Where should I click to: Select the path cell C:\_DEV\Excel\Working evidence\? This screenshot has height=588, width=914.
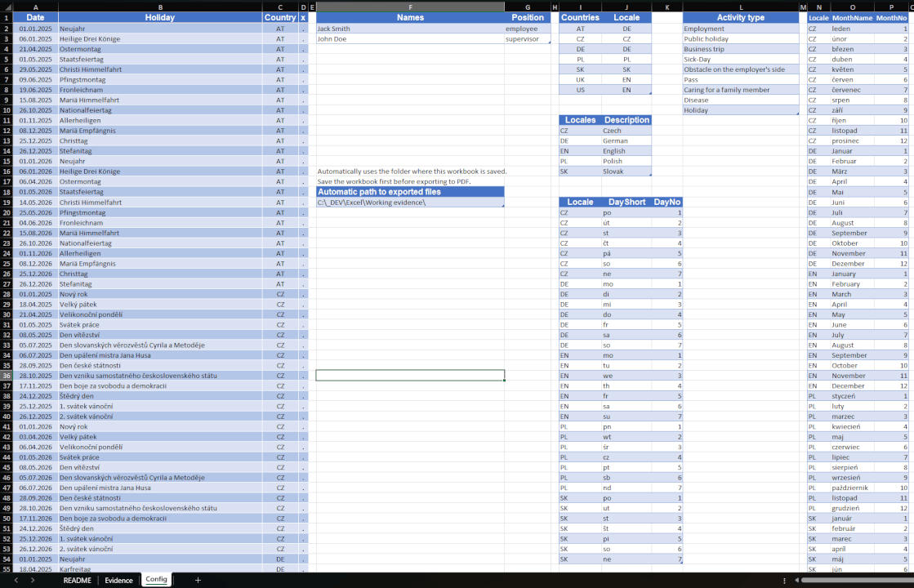[x=410, y=203]
